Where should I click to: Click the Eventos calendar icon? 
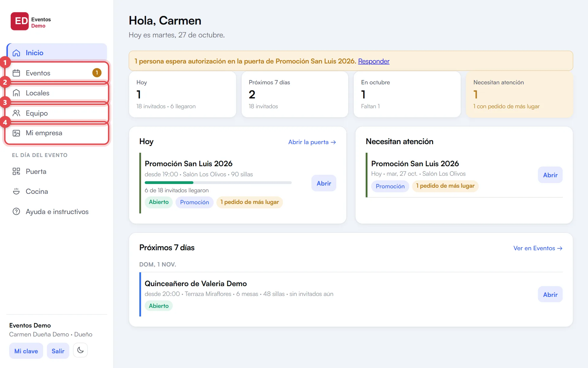coord(16,73)
